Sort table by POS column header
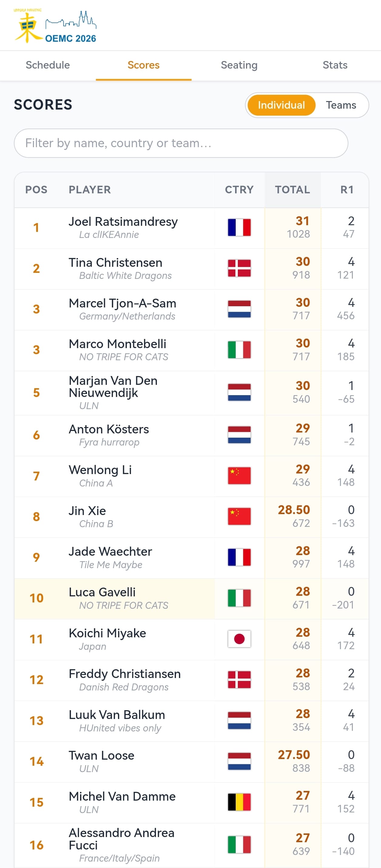Viewport: 381px width, 868px height. [36, 190]
